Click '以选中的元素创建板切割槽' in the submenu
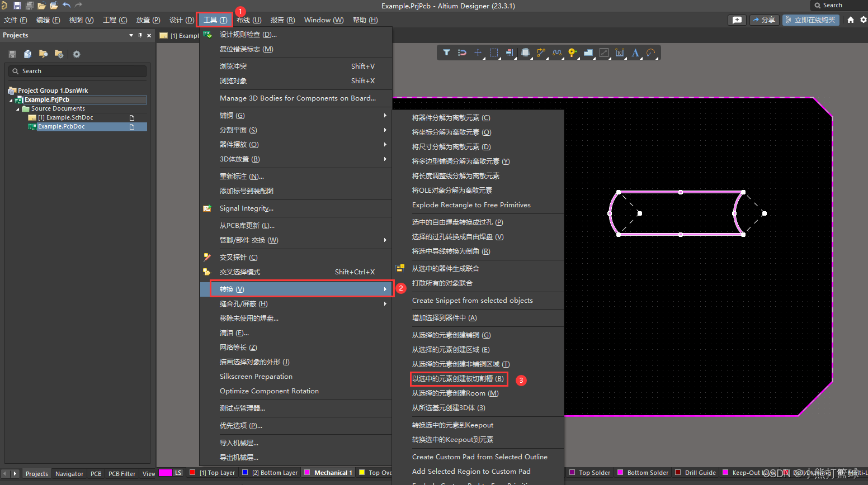The height and width of the screenshot is (485, 868). pyautogui.click(x=458, y=379)
